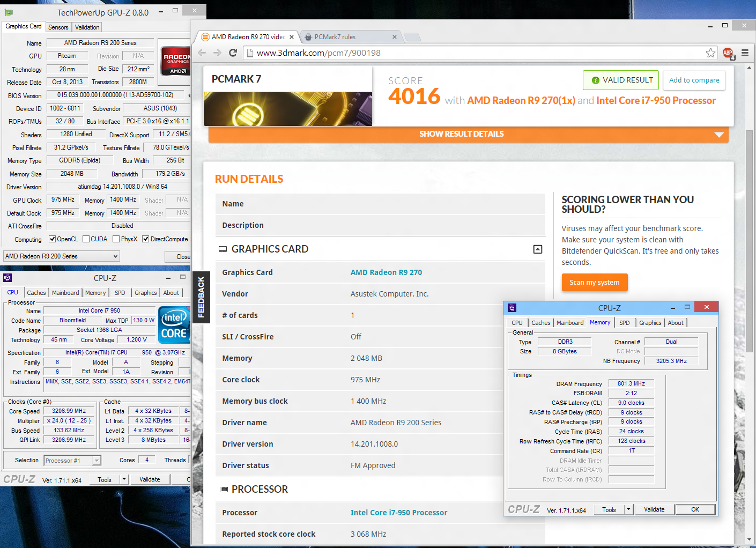
Task: Click the page icon in the address bar
Action: tap(249, 53)
